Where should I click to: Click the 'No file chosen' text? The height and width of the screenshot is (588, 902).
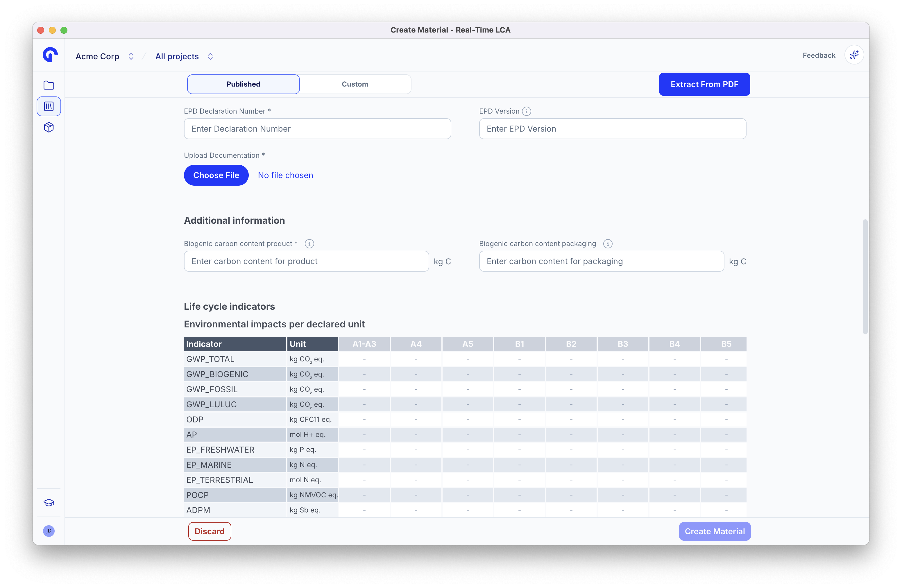pyautogui.click(x=285, y=175)
